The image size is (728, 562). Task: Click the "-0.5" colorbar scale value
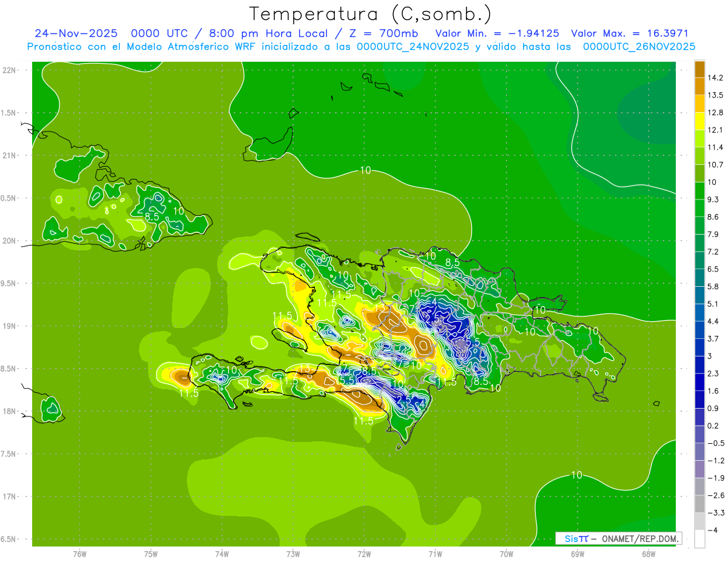click(x=716, y=443)
